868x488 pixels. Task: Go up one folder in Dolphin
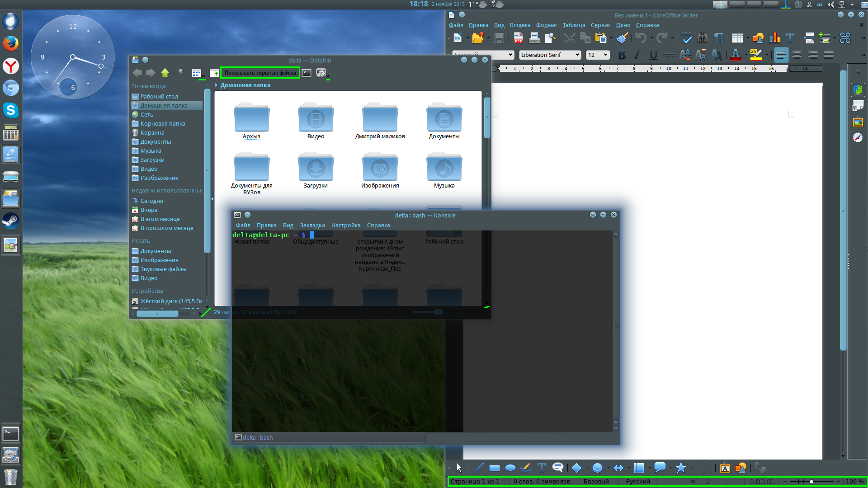point(165,73)
